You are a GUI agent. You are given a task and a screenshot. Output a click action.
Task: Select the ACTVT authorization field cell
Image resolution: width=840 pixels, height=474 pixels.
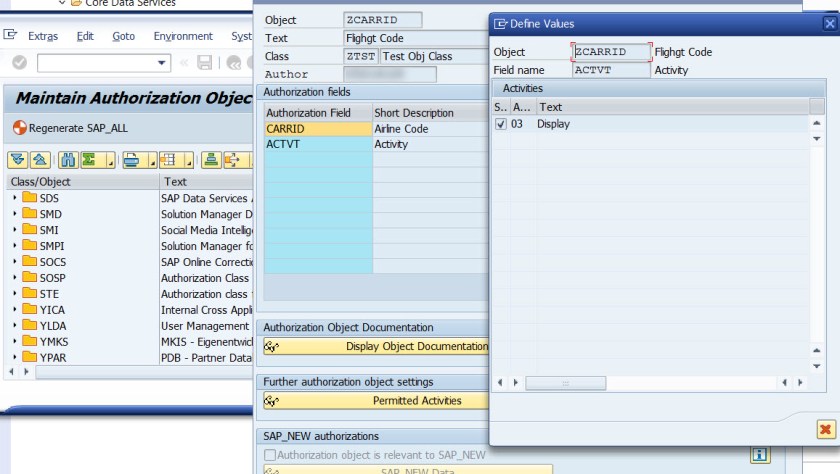point(318,144)
